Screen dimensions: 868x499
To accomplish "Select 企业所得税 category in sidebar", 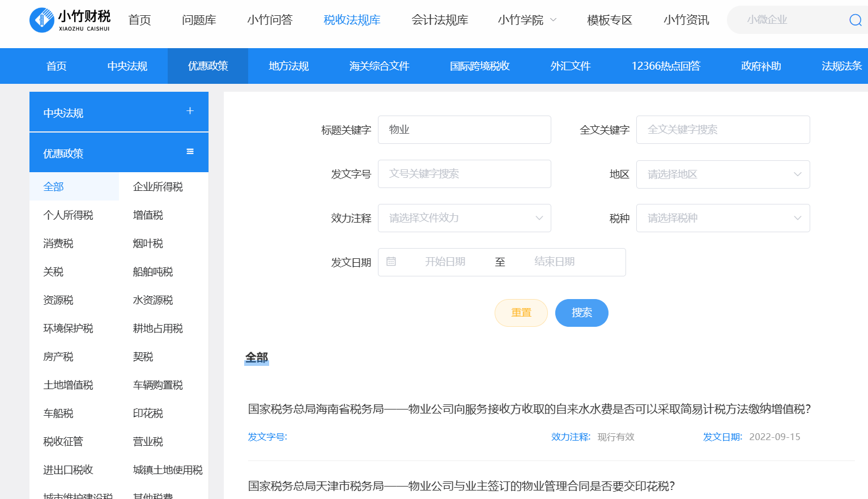I will pos(158,187).
